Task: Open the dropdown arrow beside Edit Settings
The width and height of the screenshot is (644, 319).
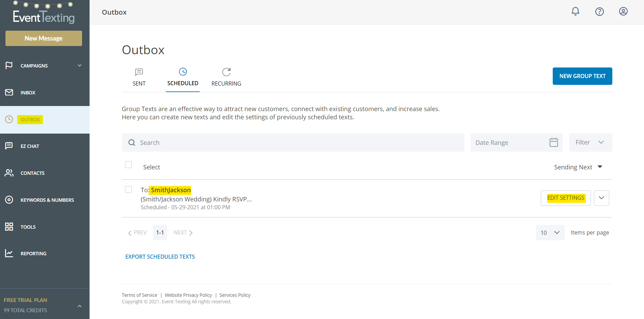Action: pyautogui.click(x=601, y=198)
